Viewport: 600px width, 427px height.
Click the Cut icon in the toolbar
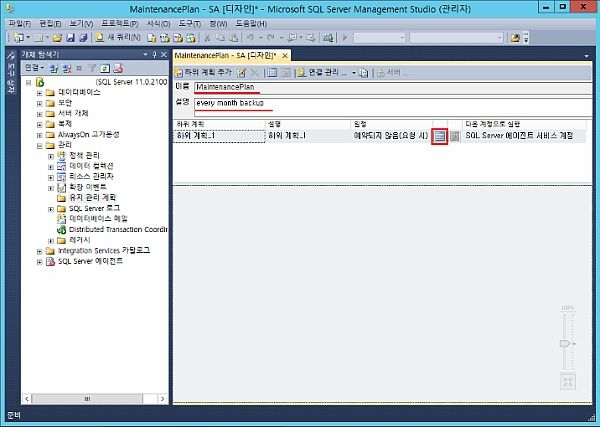coord(207,37)
